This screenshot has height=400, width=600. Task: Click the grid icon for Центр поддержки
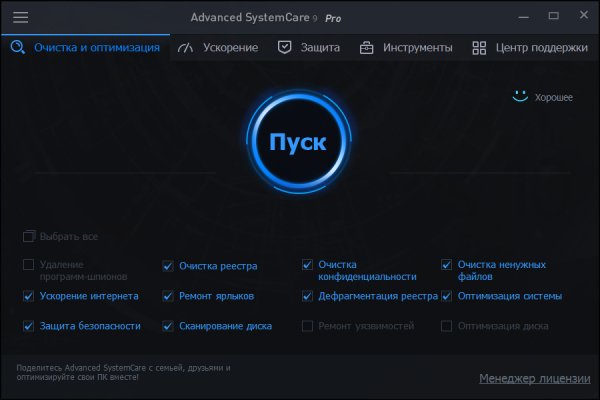click(x=479, y=48)
